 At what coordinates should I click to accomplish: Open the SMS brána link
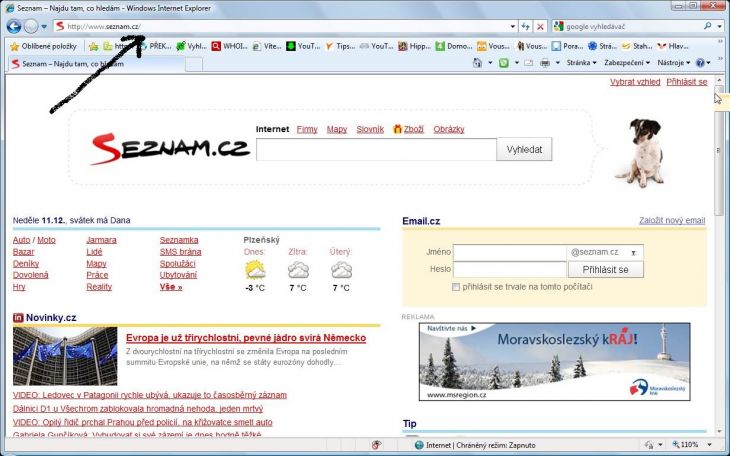tap(180, 252)
